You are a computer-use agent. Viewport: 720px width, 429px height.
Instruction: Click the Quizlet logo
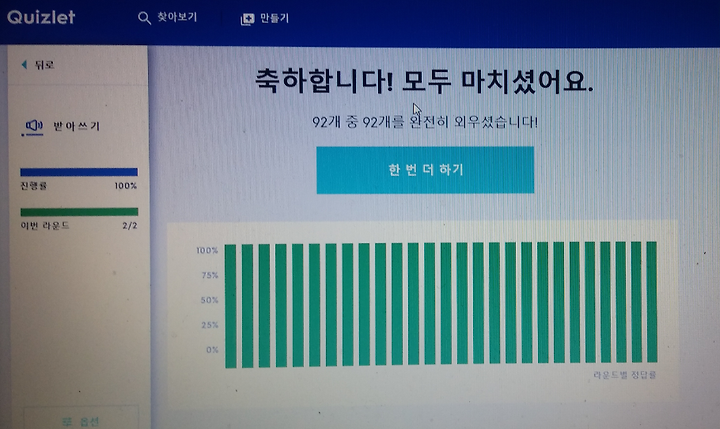[41, 17]
